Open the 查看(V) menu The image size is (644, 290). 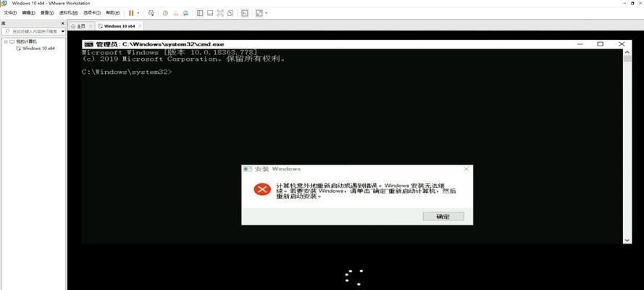[x=47, y=13]
